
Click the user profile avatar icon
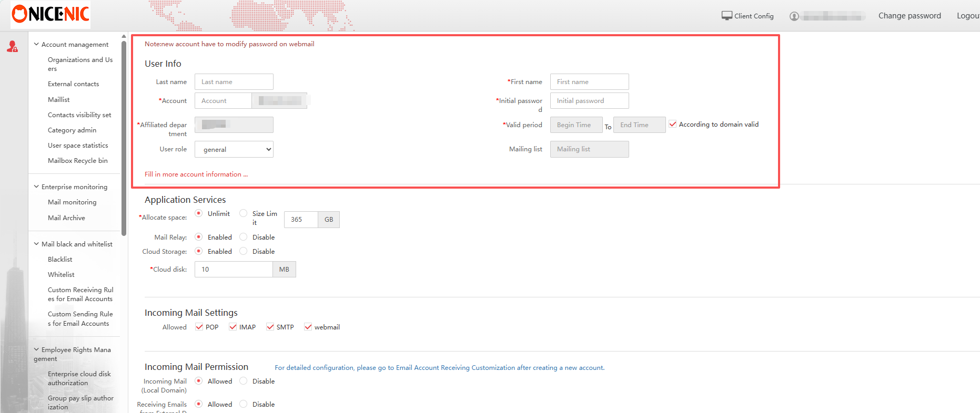(x=794, y=16)
